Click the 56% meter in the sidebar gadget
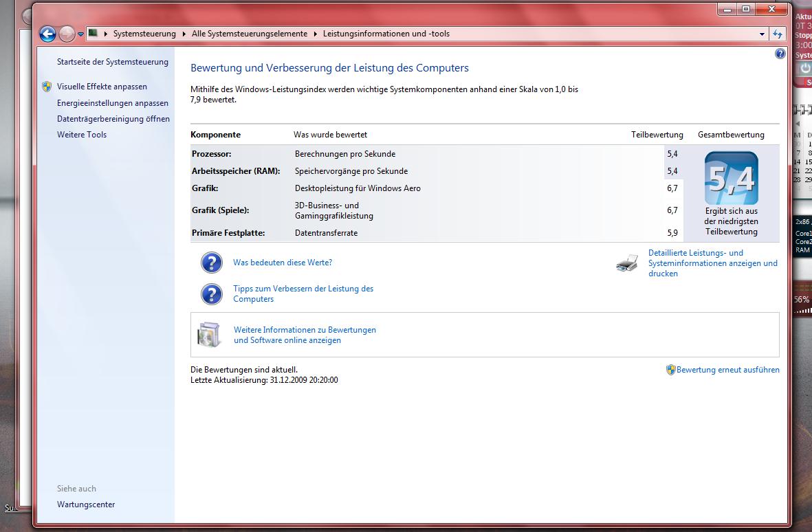This screenshot has height=532, width=812. pyautogui.click(x=802, y=299)
